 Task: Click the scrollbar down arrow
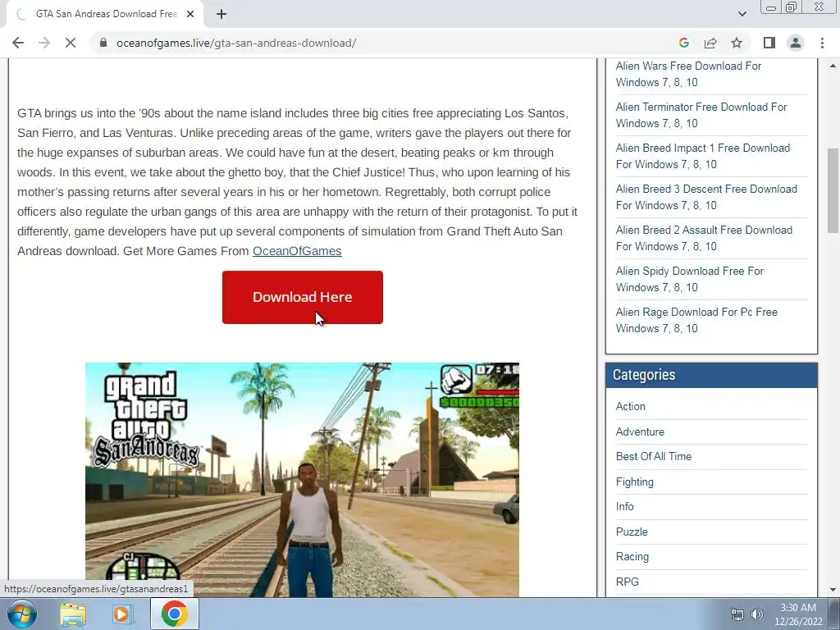[833, 590]
